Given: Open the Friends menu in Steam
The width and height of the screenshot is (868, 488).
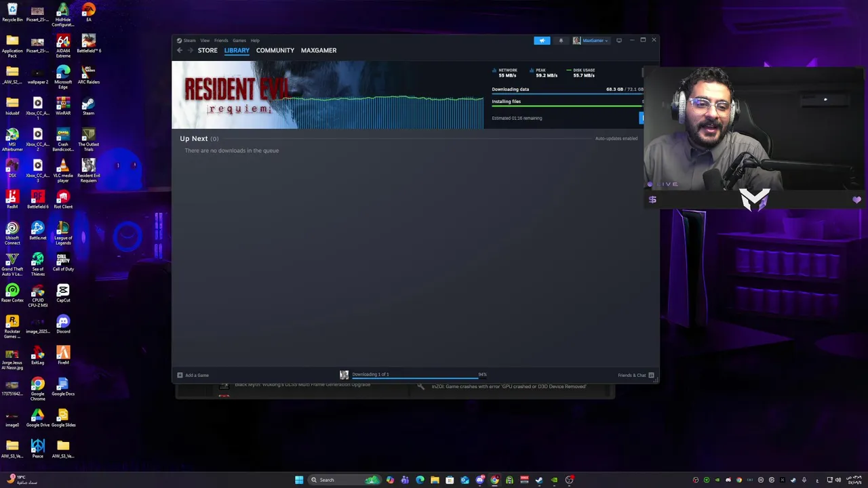Looking at the screenshot, I should (221, 41).
